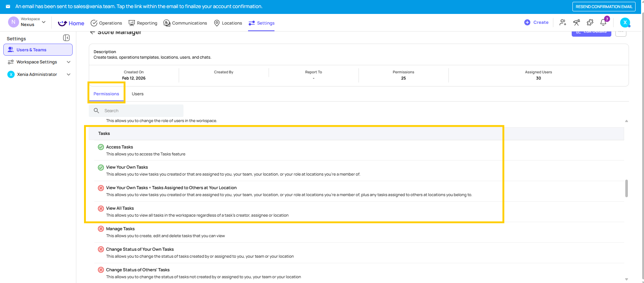This screenshot has width=644, height=283.
Task: Toggle the Access Tasks permission
Action: click(x=101, y=147)
